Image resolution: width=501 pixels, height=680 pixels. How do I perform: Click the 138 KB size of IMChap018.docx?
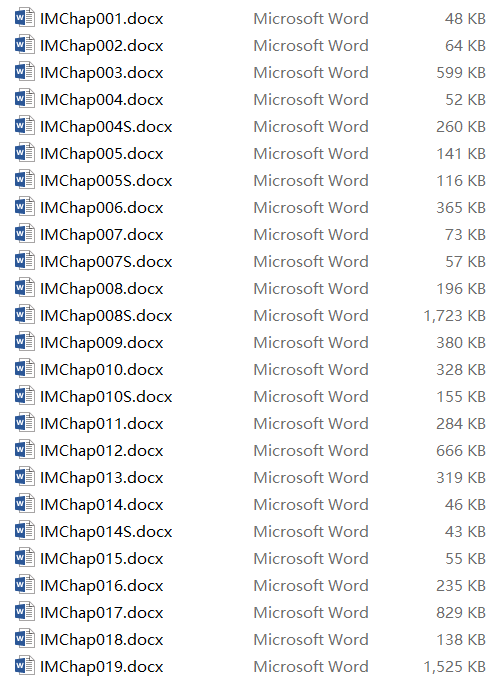(x=461, y=640)
